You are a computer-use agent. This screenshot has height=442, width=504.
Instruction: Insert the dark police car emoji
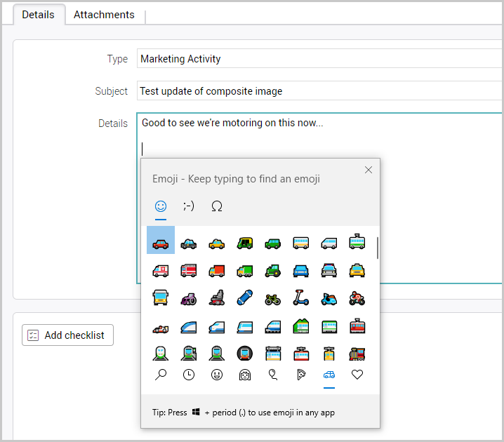(189, 243)
